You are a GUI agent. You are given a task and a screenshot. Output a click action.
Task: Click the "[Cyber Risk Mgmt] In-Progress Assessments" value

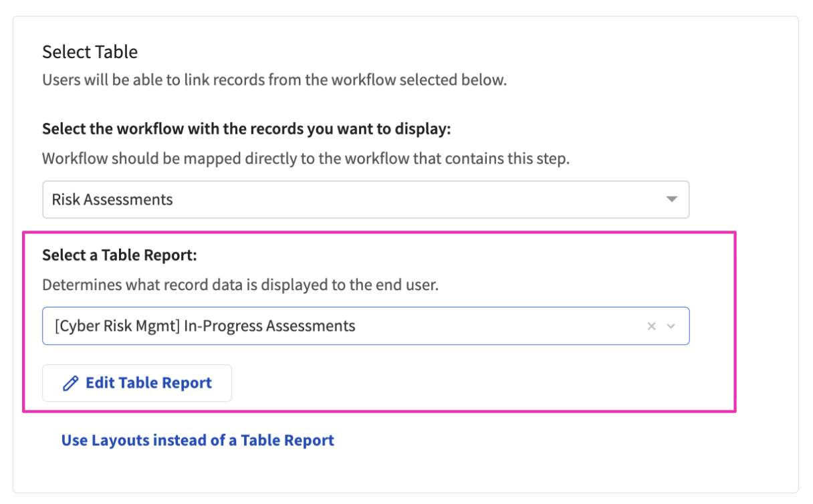point(203,326)
